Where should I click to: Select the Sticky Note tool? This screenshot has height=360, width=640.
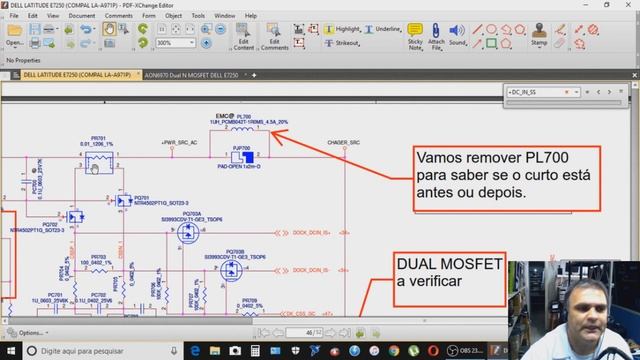tap(415, 37)
